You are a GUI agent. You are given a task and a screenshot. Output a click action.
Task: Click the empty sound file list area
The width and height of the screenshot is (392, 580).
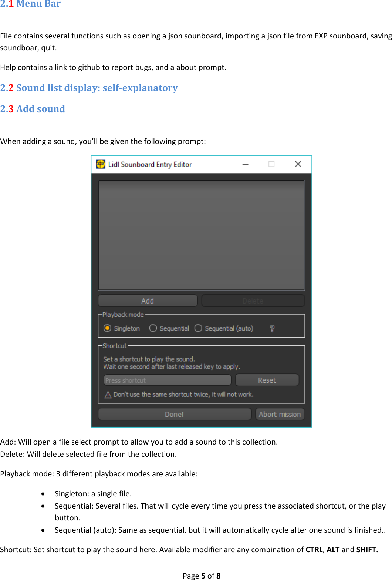tap(201, 235)
